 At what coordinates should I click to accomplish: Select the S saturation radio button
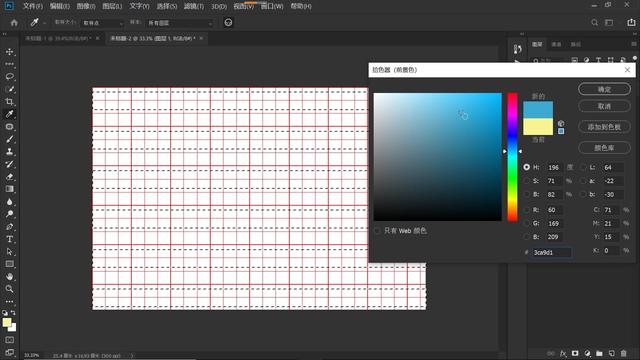click(527, 180)
